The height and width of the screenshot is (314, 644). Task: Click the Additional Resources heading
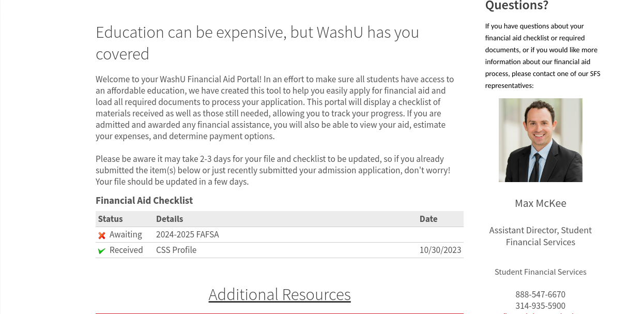pyautogui.click(x=280, y=294)
